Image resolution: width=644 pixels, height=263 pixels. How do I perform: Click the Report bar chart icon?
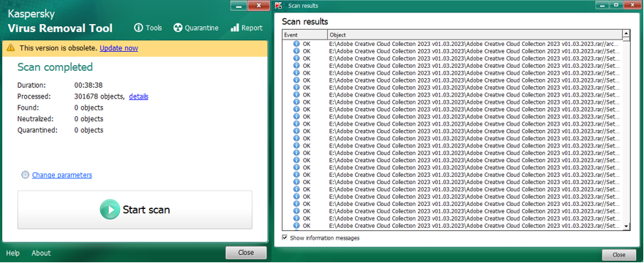click(234, 28)
